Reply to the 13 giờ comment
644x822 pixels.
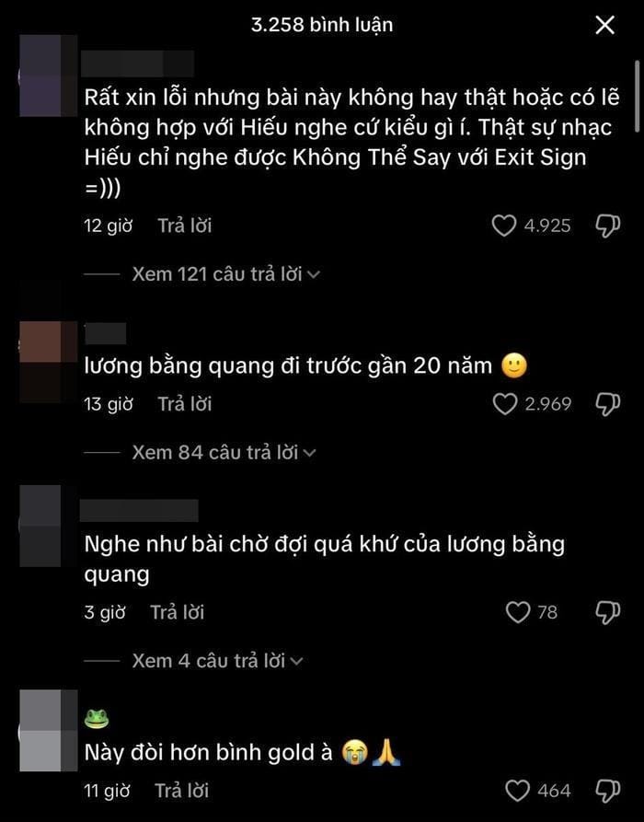185,404
